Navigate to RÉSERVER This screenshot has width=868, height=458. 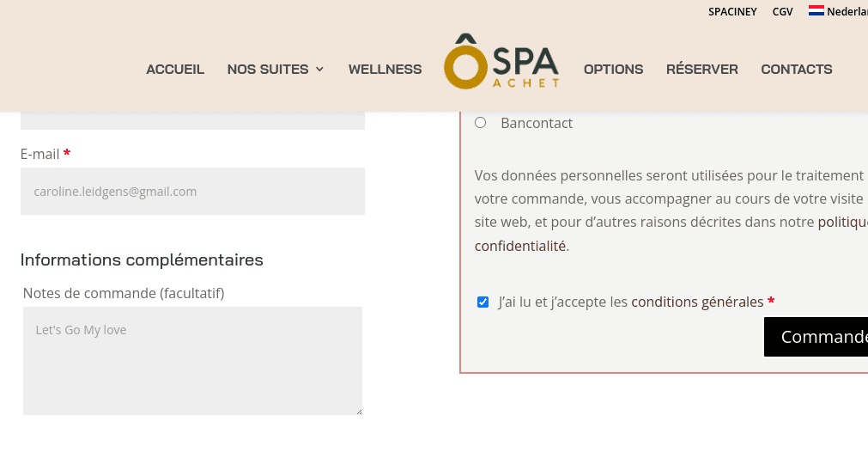(x=702, y=70)
